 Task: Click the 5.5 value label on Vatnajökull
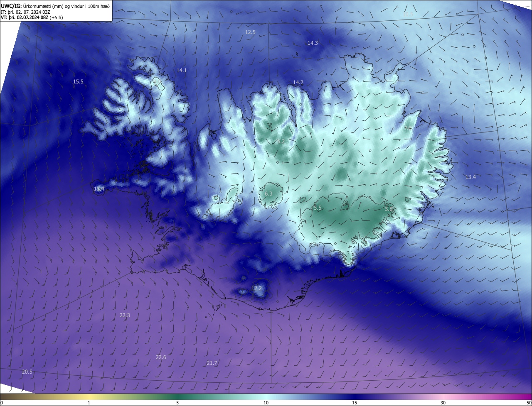click(318, 208)
